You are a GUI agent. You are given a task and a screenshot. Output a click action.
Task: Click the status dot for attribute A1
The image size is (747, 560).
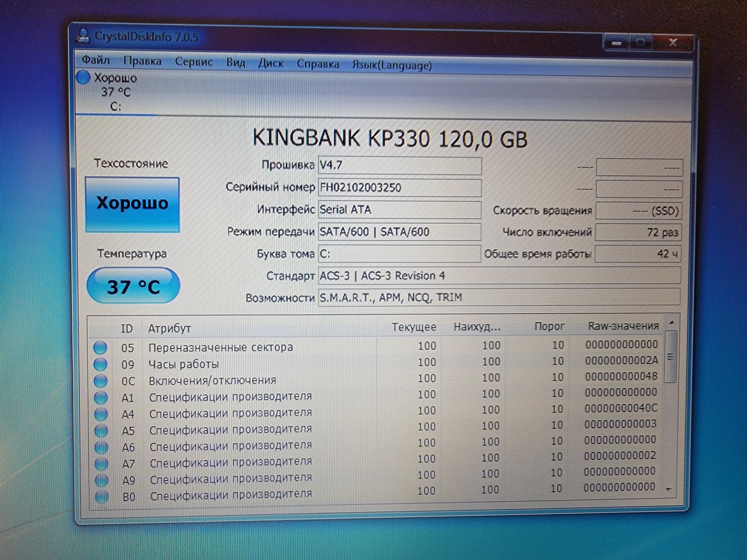click(x=101, y=398)
